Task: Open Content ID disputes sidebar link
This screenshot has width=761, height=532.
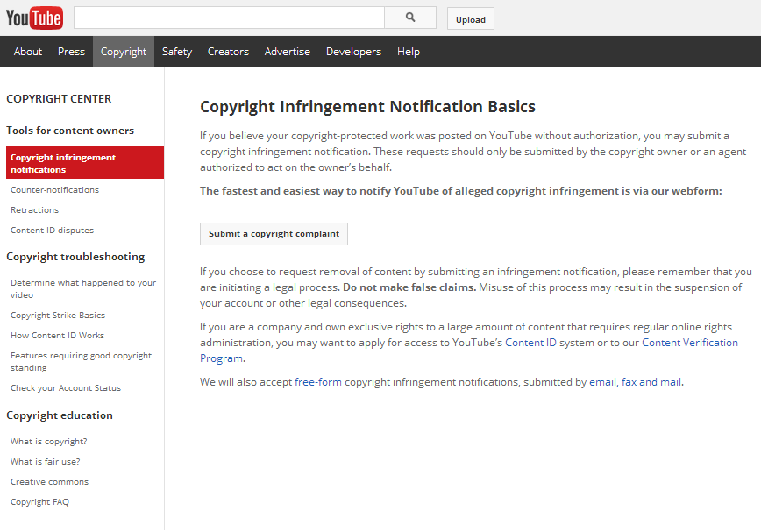Action: [52, 231]
